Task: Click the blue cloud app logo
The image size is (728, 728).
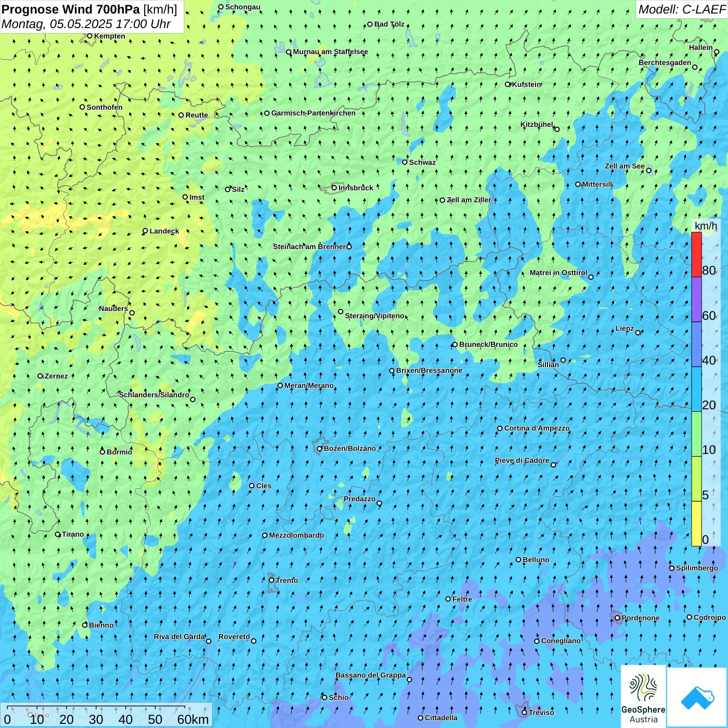Action: coord(697,697)
